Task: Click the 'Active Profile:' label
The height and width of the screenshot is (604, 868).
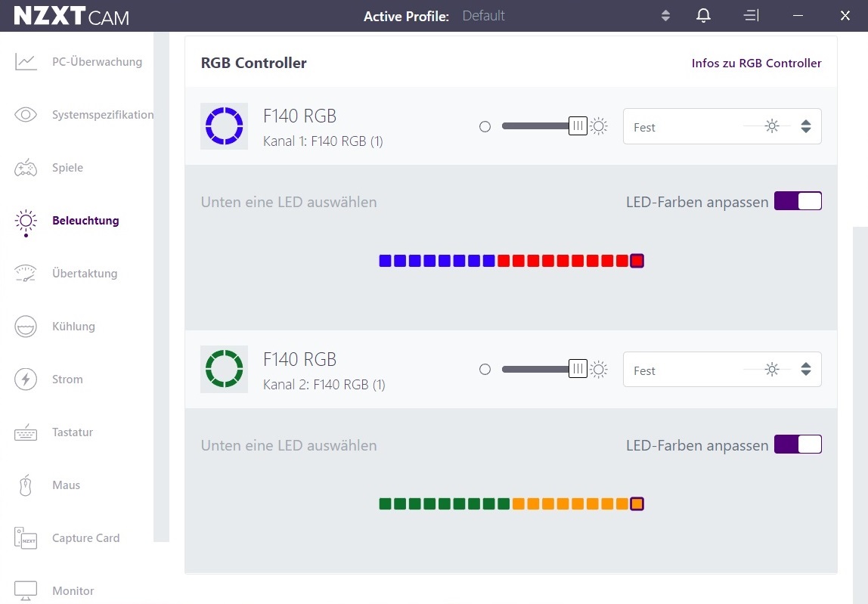Action: click(406, 16)
